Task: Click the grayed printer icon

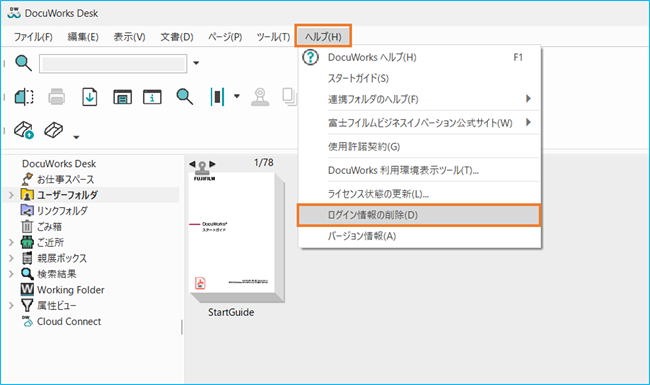Action: 56,97
